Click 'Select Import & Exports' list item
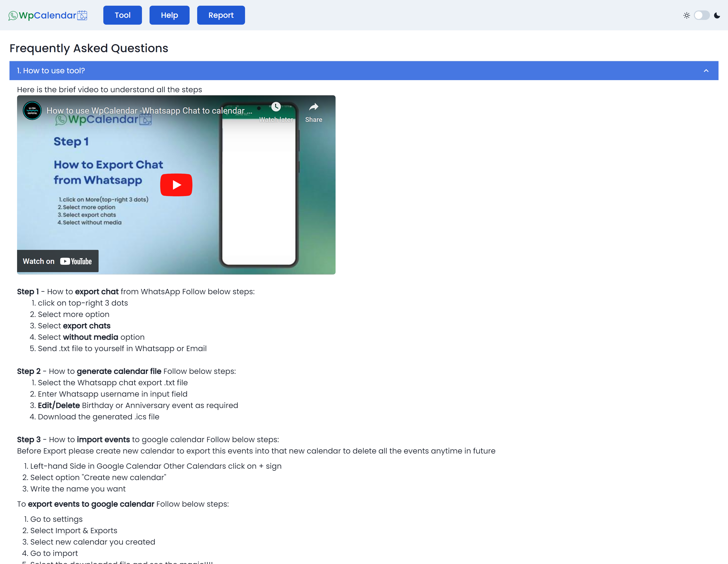Screen dimensions: 728x564 tap(74, 530)
